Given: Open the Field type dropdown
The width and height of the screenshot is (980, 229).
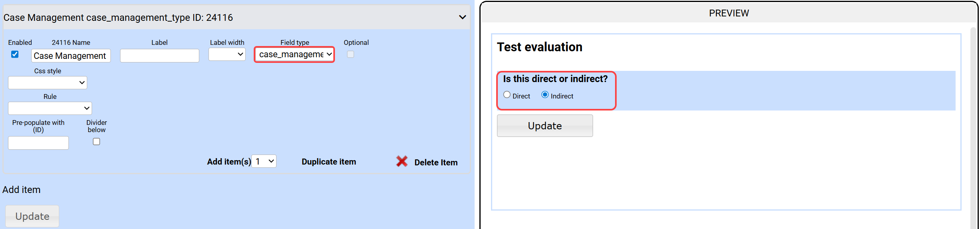Looking at the screenshot, I should pos(295,54).
